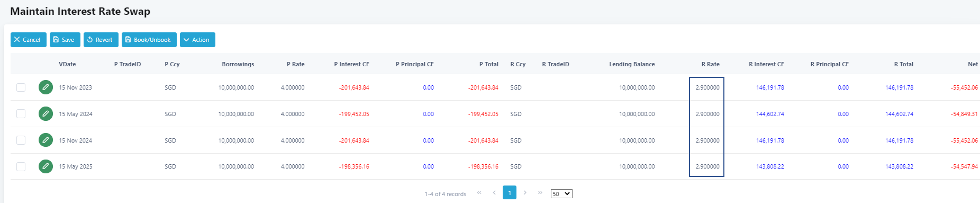Edit the 15 Nov 2023 row pencil icon
980x203 pixels.
pos(46,87)
